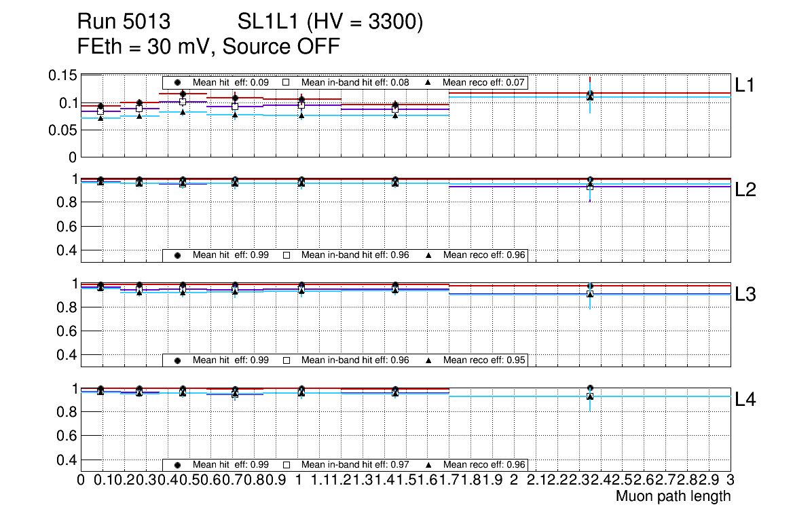812x524 pixels.
Task: Click the open square marker in L1 legend
Action: click(287, 82)
